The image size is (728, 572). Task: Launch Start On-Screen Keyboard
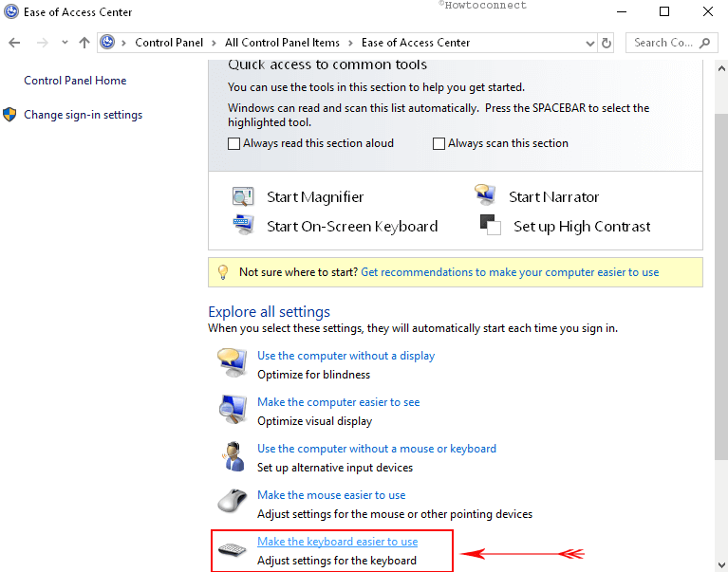point(352,227)
